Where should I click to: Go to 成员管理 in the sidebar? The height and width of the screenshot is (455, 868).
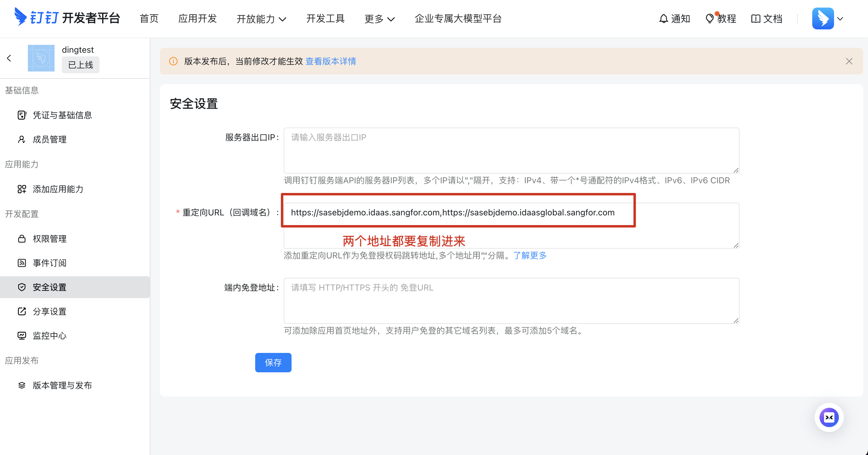(x=49, y=139)
